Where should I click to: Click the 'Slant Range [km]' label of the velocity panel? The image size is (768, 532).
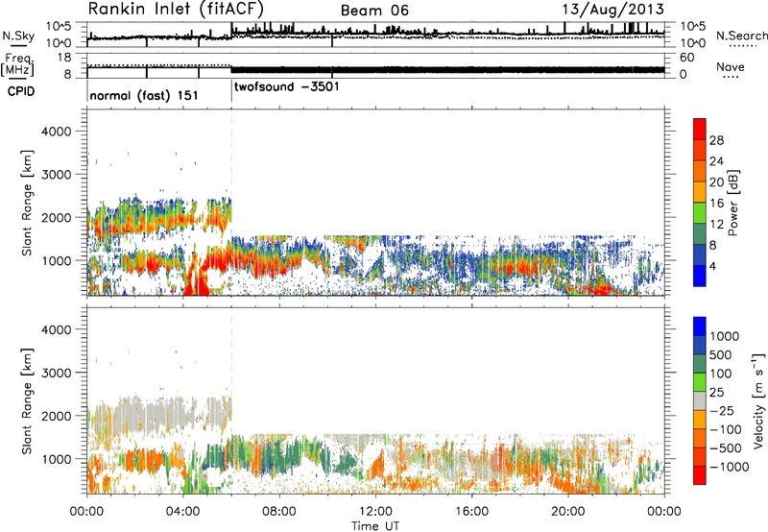click(x=27, y=400)
